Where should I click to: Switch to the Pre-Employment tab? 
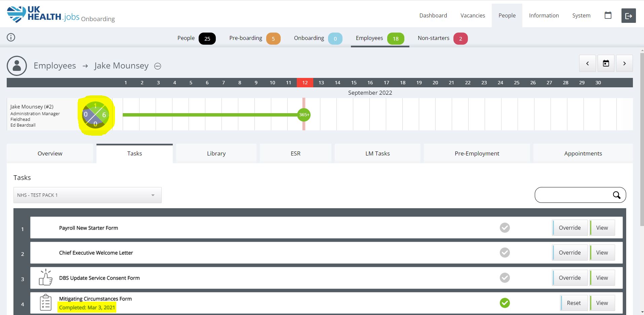477,153
